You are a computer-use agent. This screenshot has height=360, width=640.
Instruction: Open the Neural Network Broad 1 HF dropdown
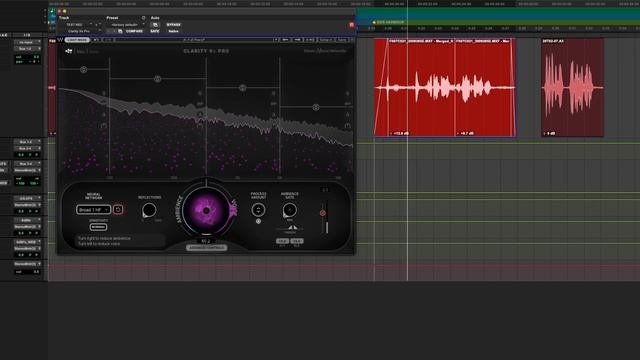(93, 210)
